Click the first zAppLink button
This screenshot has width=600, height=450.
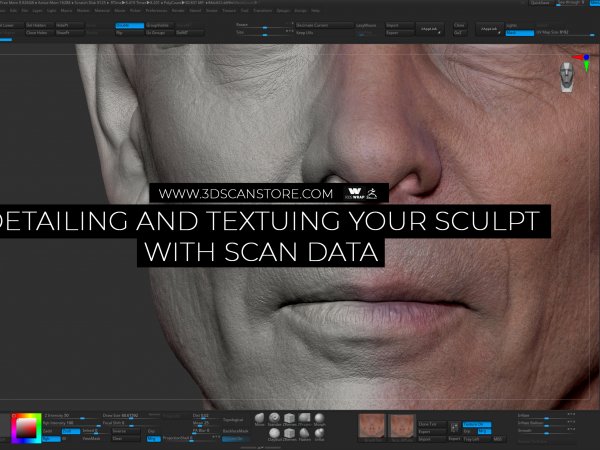point(429,29)
